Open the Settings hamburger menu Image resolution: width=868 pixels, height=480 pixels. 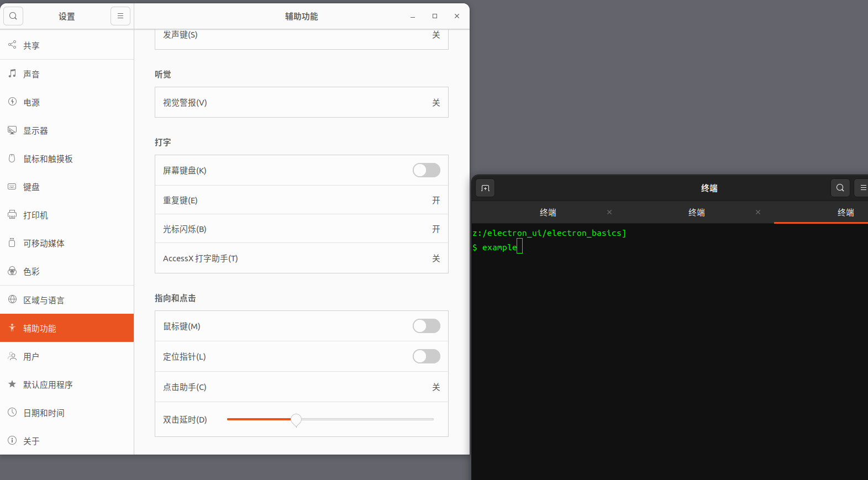pos(120,16)
